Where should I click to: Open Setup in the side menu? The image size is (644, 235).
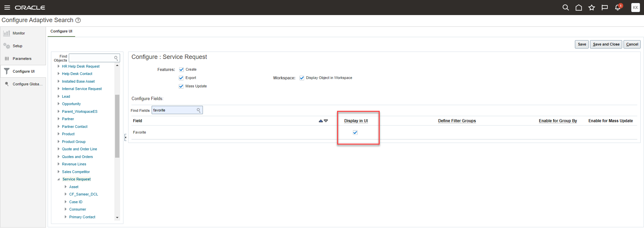pos(17,46)
